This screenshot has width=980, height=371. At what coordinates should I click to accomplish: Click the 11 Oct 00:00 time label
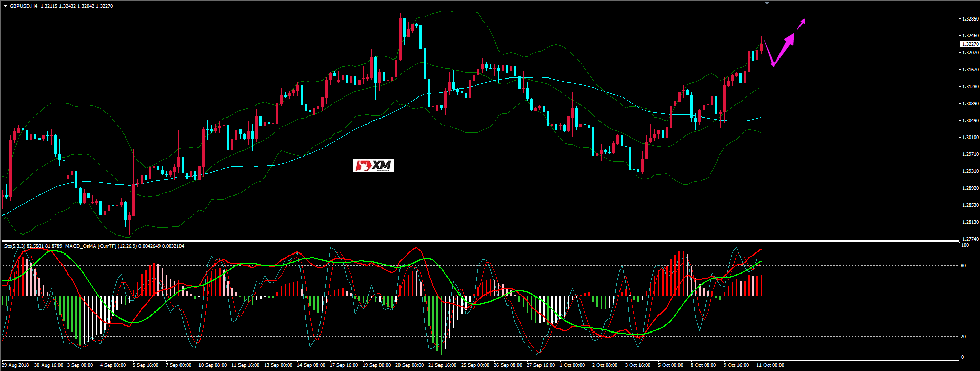[770, 365]
